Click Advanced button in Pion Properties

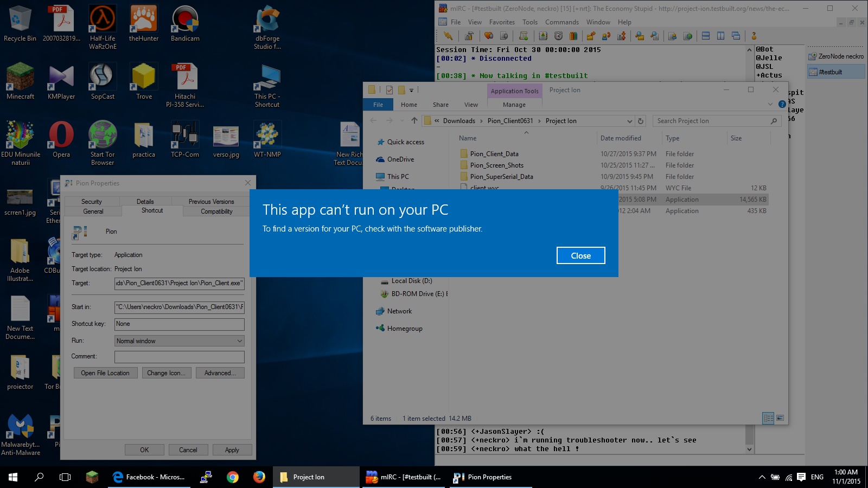tap(220, 373)
